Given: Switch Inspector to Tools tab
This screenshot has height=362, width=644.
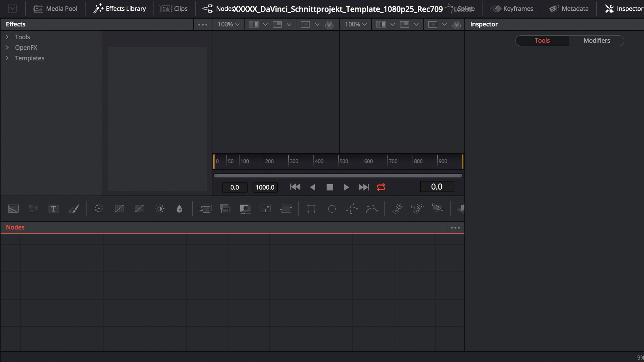Looking at the screenshot, I should click(542, 41).
